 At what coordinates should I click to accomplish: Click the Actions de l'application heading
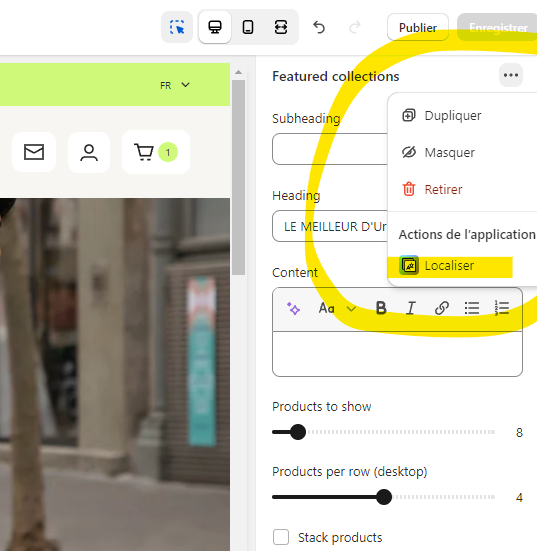(467, 234)
